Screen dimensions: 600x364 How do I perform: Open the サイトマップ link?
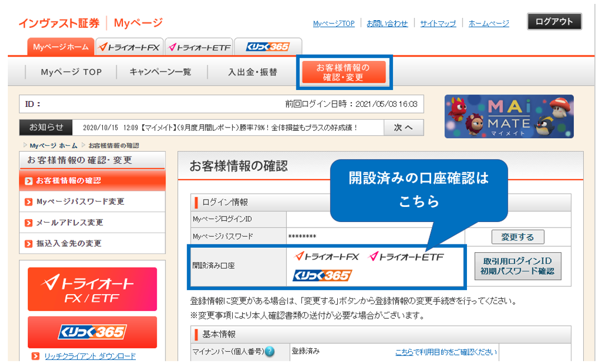coord(438,23)
